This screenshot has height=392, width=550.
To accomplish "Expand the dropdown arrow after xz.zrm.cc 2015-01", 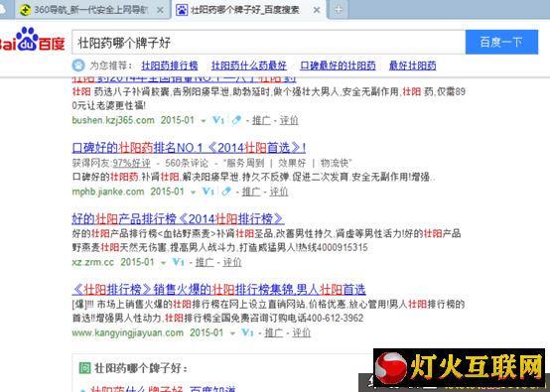I will pyautogui.click(x=163, y=263).
